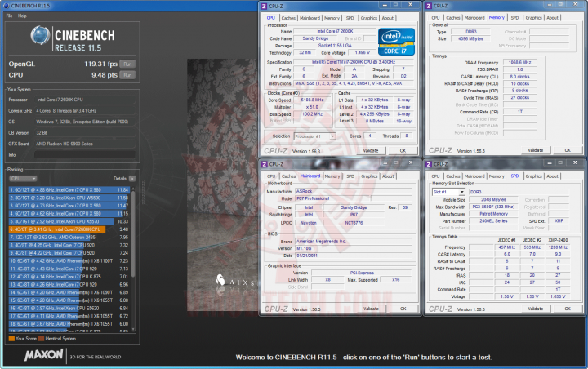Click the DRAM Frequency value field

pos(519,63)
